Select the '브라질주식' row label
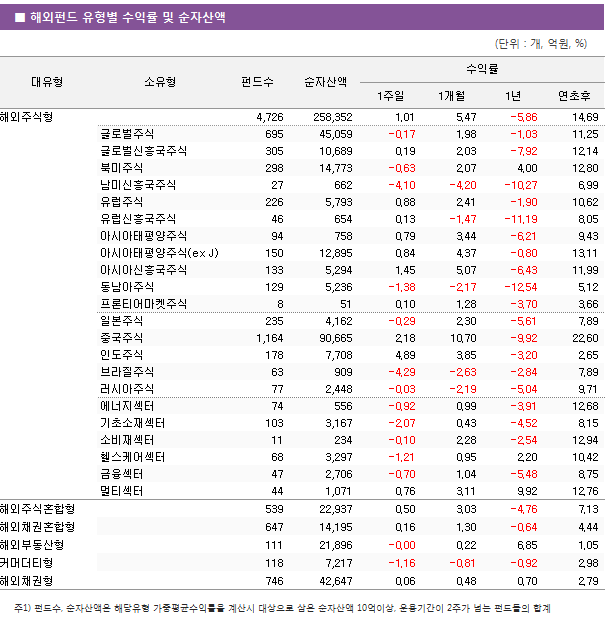The width and height of the screenshot is (606, 622). (127, 372)
